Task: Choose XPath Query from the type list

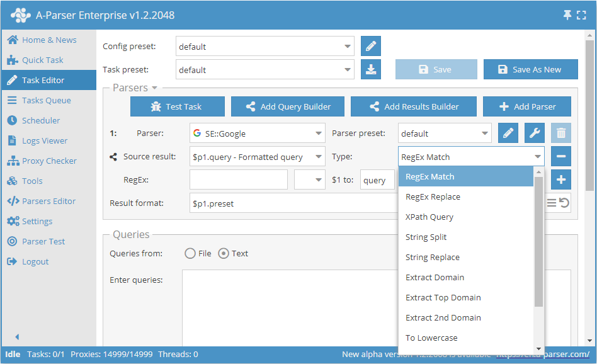Action: [429, 217]
